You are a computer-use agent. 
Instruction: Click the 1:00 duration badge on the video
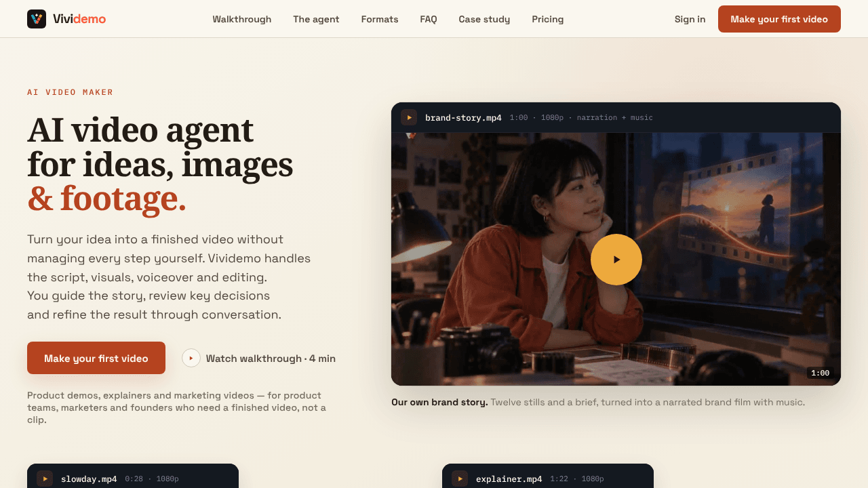coord(820,373)
